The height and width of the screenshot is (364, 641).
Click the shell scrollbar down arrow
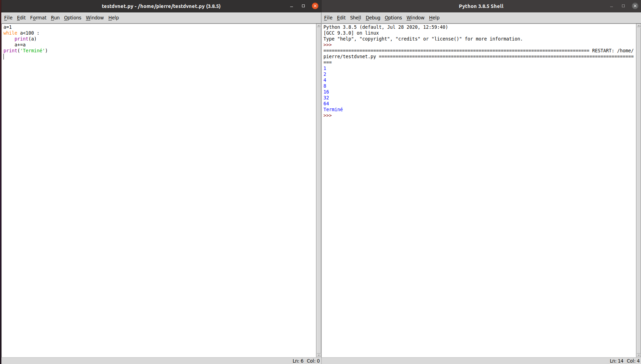[639, 355]
